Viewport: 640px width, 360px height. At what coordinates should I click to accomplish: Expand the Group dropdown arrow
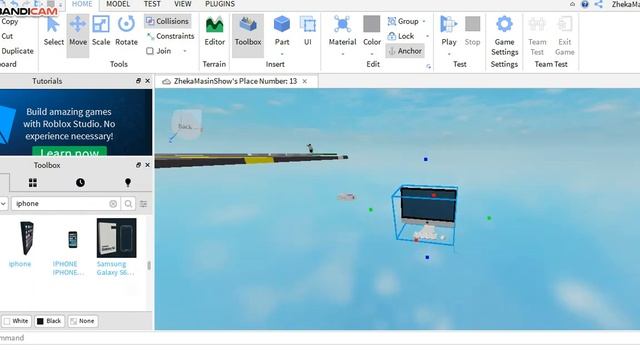click(424, 21)
